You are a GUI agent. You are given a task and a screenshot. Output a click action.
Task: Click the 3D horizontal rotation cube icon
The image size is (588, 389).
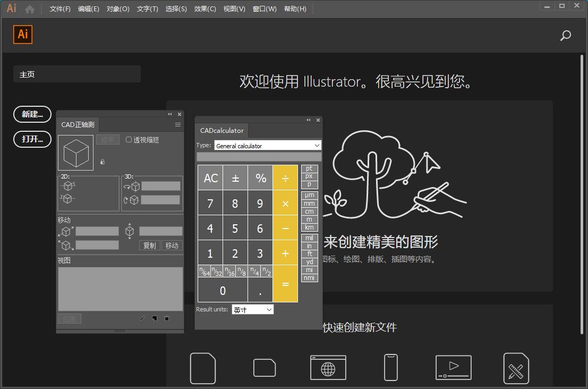click(x=132, y=186)
